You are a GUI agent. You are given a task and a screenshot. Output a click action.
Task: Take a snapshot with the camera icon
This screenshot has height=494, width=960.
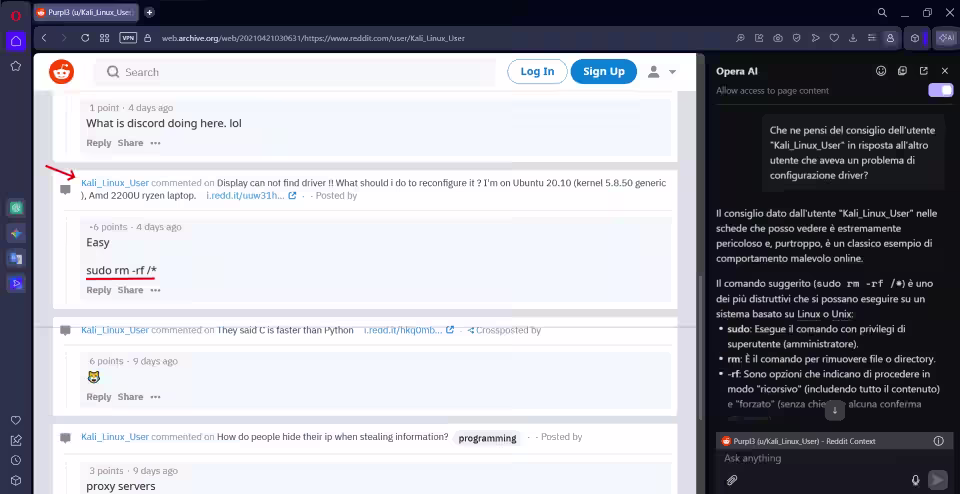click(778, 38)
